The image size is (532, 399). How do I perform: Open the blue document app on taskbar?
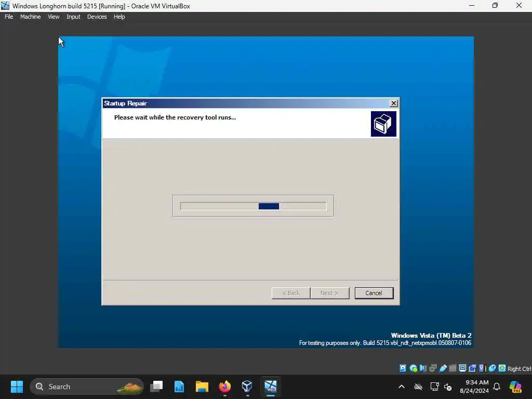click(179, 387)
